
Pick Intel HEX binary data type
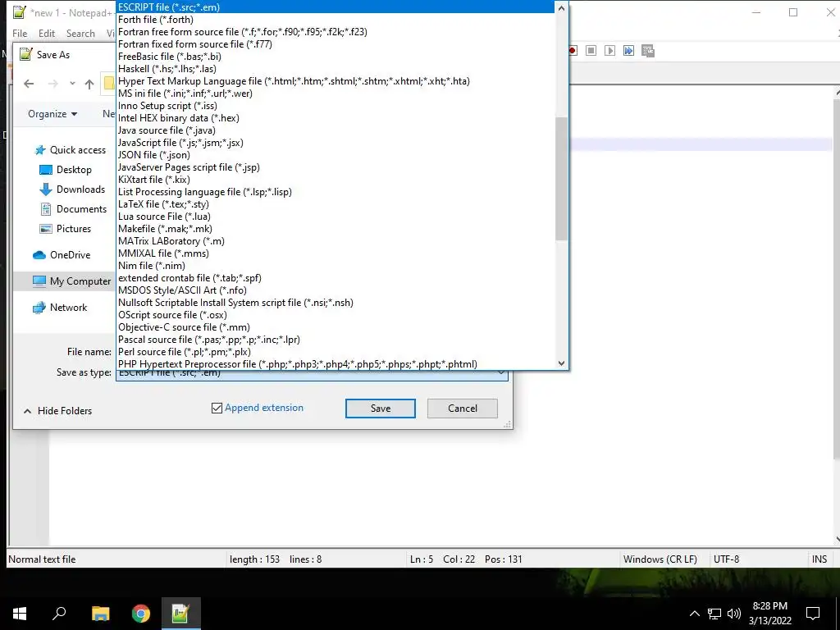pos(335,118)
